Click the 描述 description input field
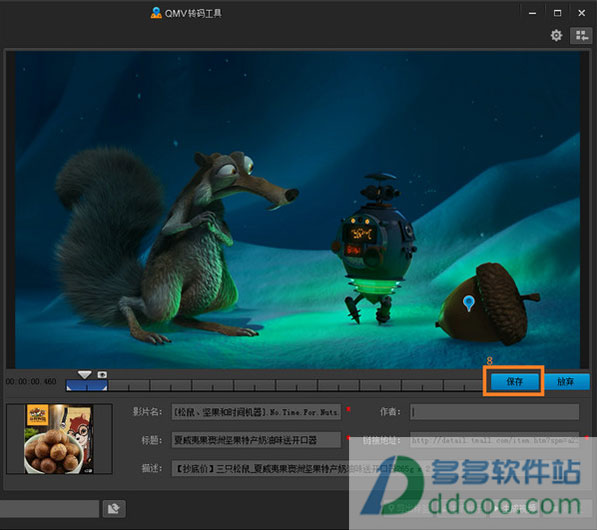 pyautogui.click(x=375, y=468)
